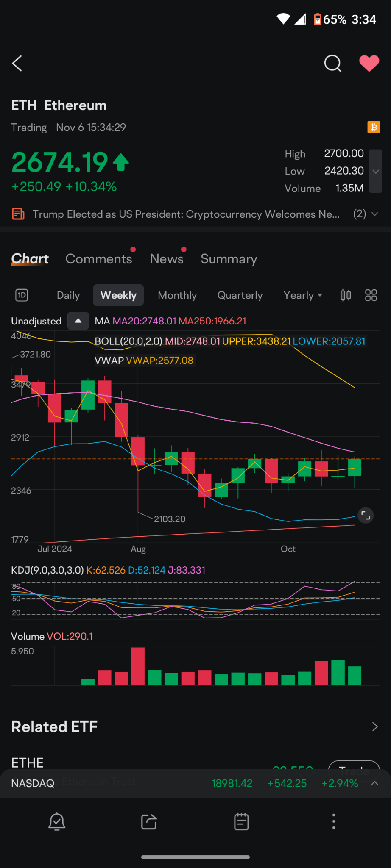Tap the +10.34% change percentage

point(91,187)
